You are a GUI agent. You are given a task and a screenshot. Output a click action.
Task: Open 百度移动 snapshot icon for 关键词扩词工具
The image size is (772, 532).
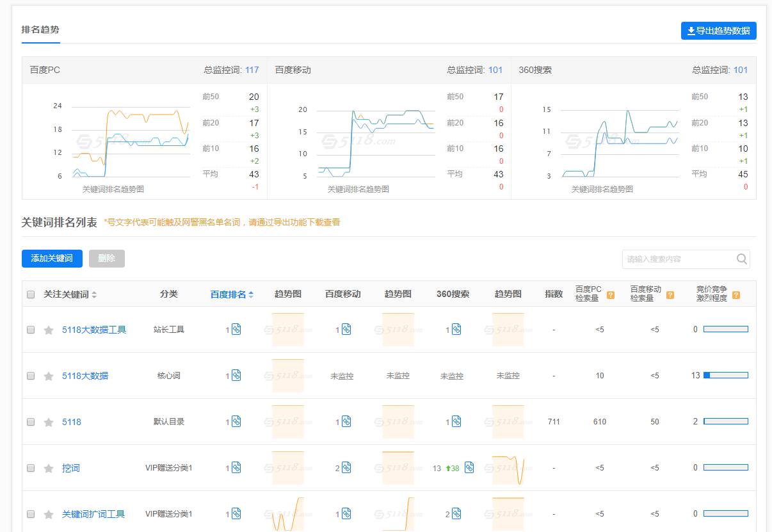tap(346, 513)
